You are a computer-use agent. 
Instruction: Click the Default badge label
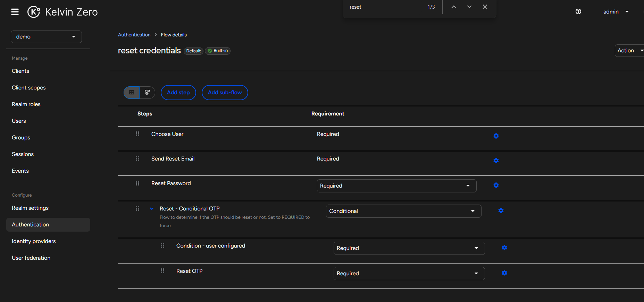point(193,51)
